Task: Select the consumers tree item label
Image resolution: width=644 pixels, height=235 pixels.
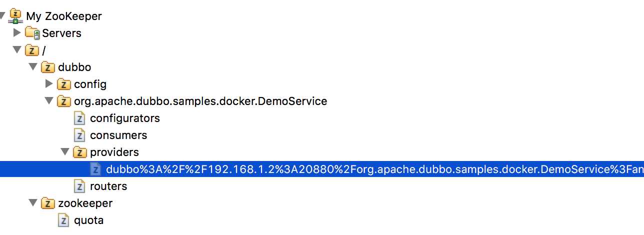Action: pos(118,135)
